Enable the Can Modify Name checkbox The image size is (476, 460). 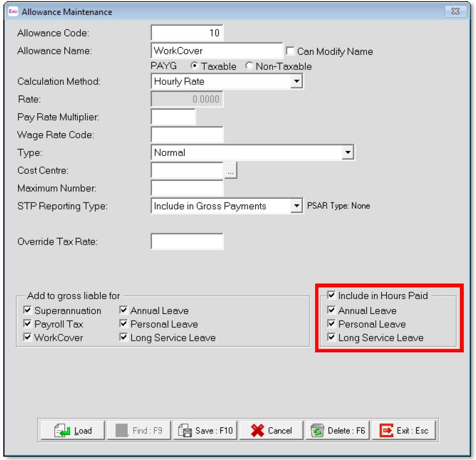click(290, 52)
